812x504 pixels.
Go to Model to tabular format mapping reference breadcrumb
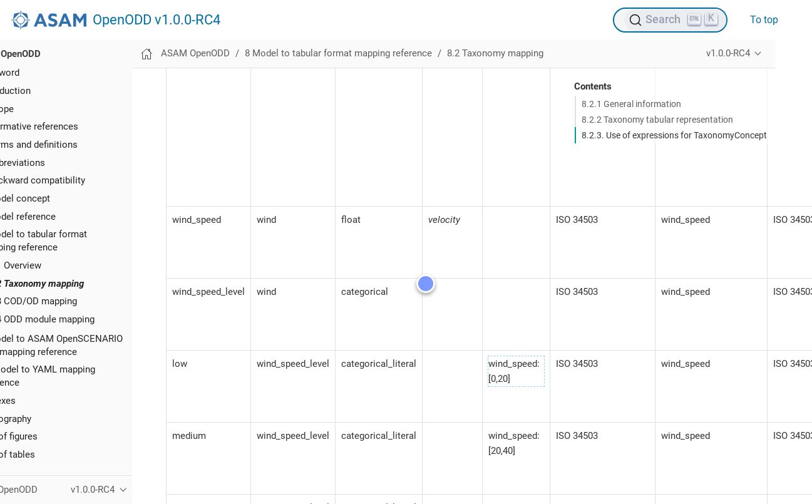click(338, 54)
